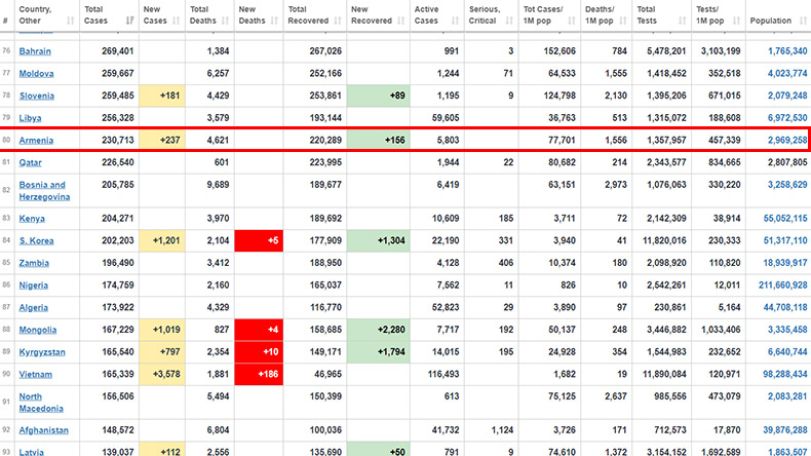
Task: Sort by New Deaths column icon
Action: [274, 21]
